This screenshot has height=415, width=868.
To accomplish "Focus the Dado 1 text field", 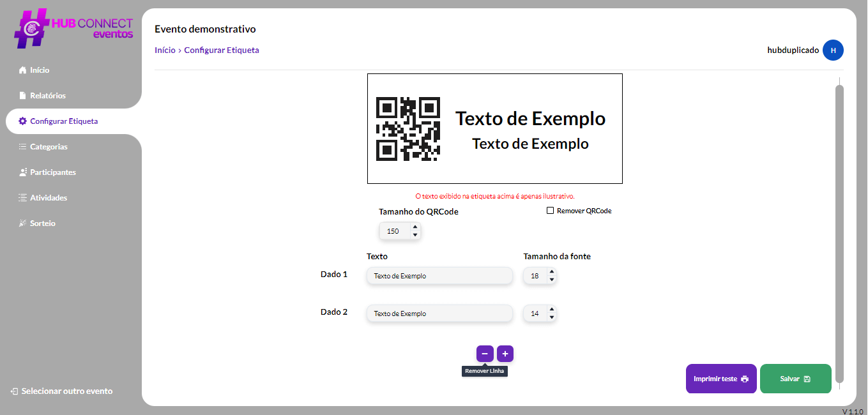I will point(439,276).
